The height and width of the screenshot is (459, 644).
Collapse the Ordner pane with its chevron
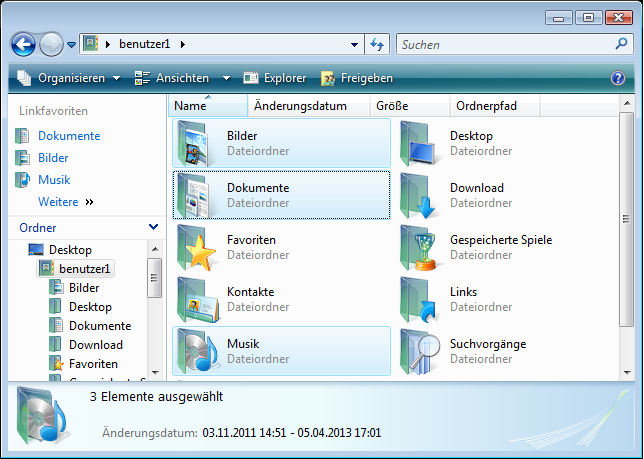[154, 227]
